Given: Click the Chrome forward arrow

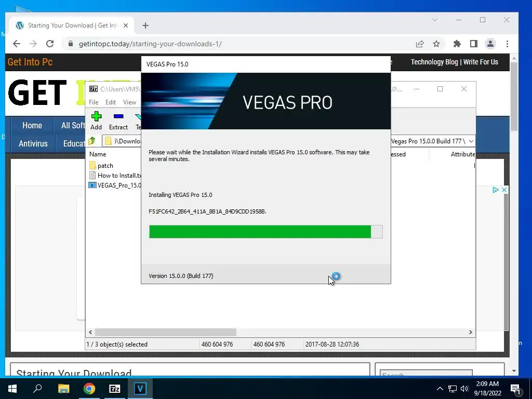Looking at the screenshot, I should point(33,44).
